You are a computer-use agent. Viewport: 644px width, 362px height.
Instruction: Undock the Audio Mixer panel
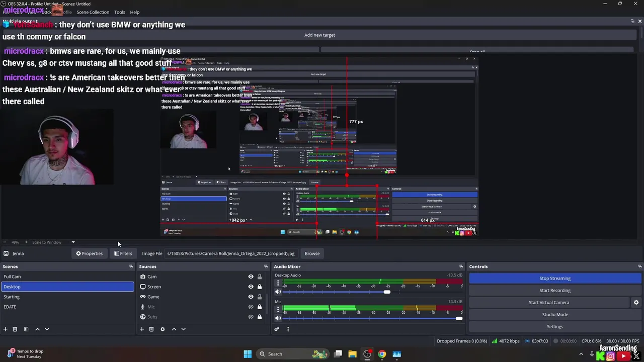[461, 266]
